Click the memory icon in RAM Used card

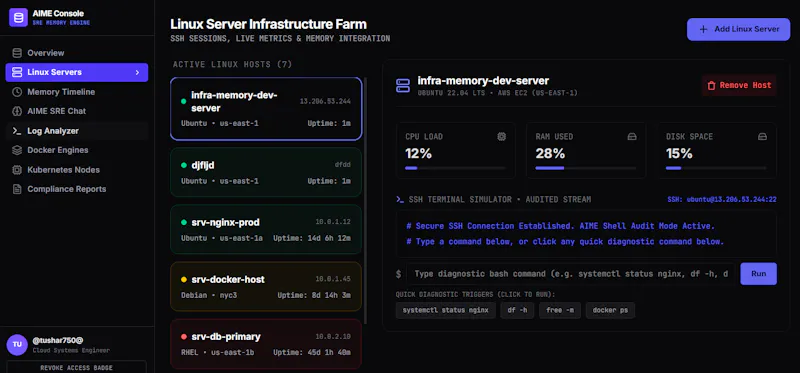632,137
